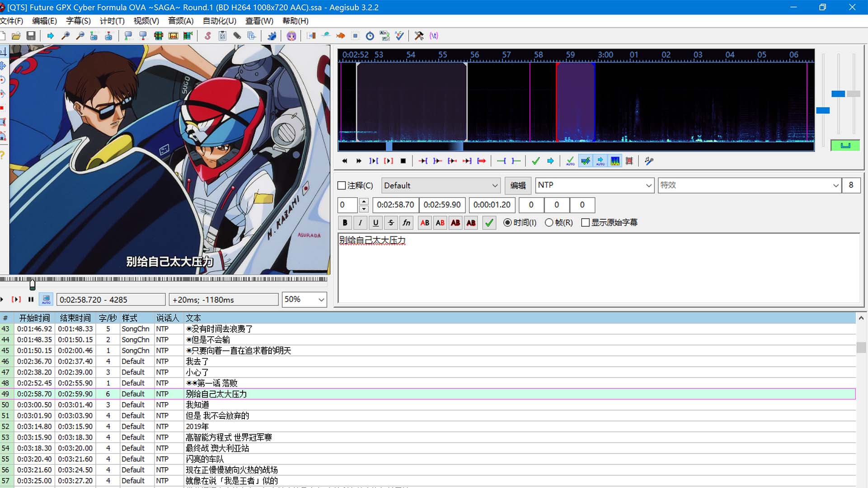Toggle video auto-scroll button next to pause

(46, 300)
